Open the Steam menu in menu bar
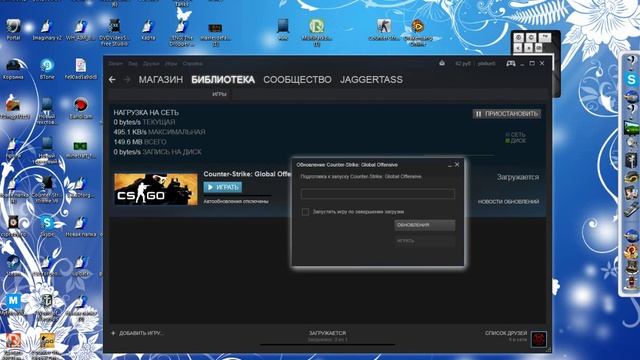Viewport: 640px width, 360px height. 116,64
